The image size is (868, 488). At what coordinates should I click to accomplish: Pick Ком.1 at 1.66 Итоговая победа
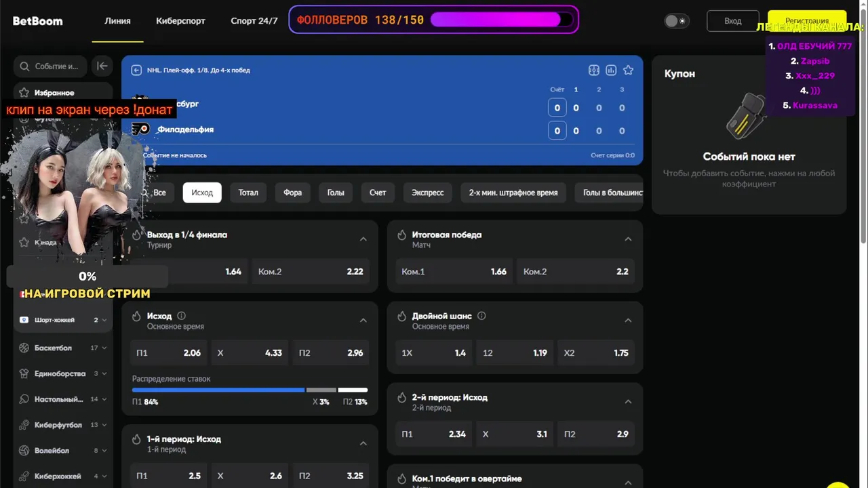[x=454, y=272]
